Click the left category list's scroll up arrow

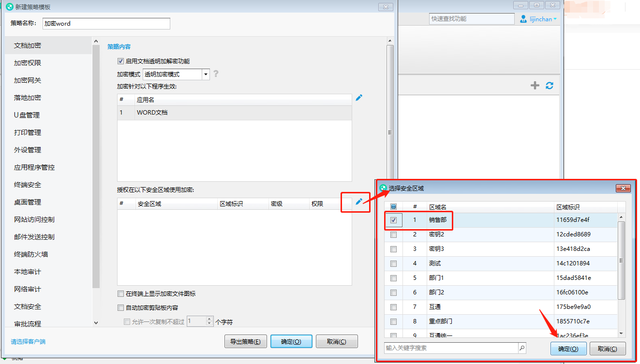tap(95, 41)
